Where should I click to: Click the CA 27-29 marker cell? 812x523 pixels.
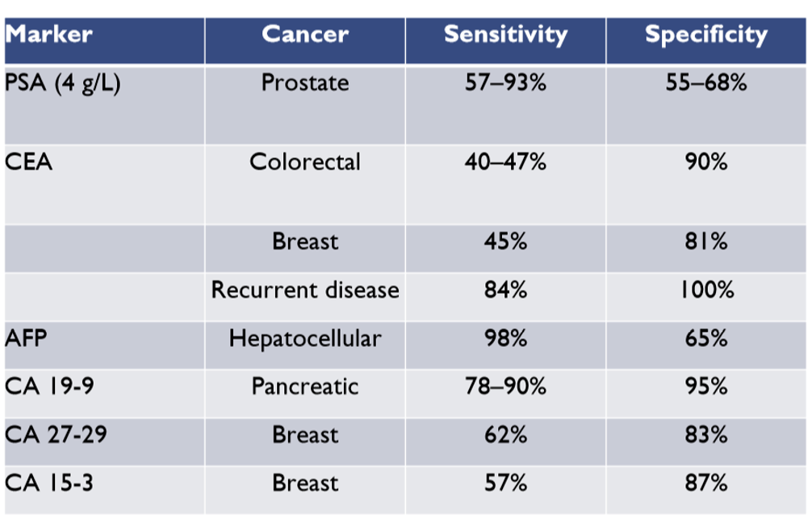(x=56, y=434)
